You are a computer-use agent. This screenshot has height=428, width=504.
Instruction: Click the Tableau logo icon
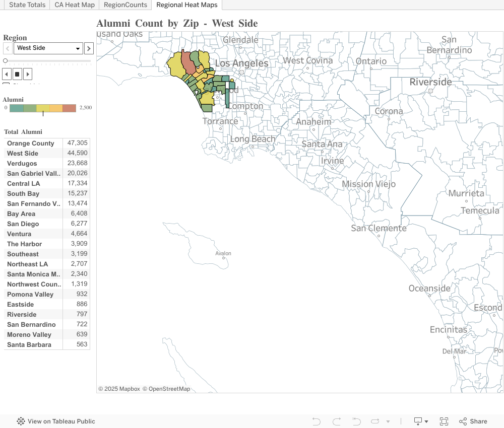(x=21, y=421)
